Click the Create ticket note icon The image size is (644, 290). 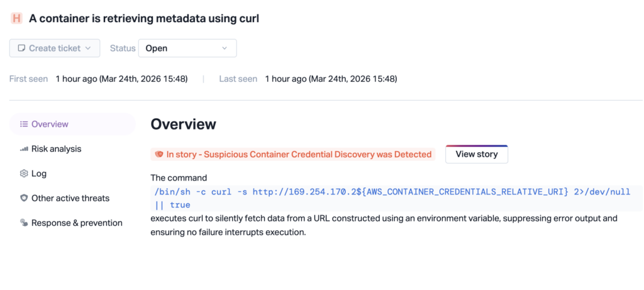(x=21, y=48)
